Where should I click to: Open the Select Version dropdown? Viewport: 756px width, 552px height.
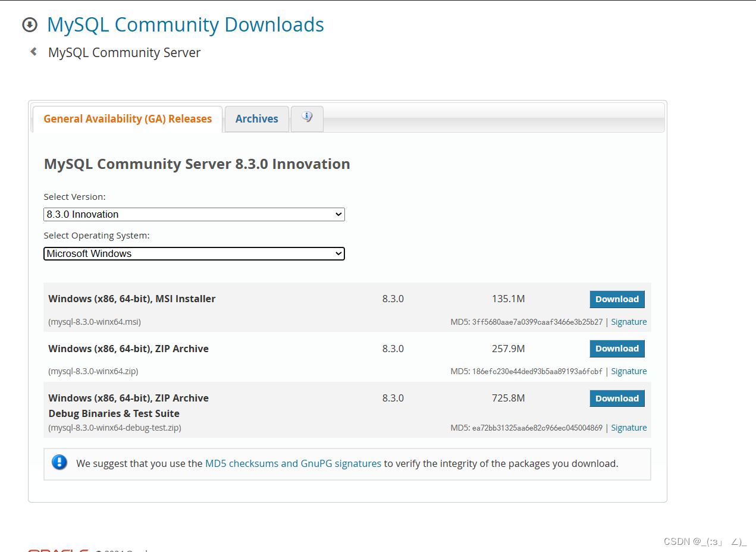194,214
